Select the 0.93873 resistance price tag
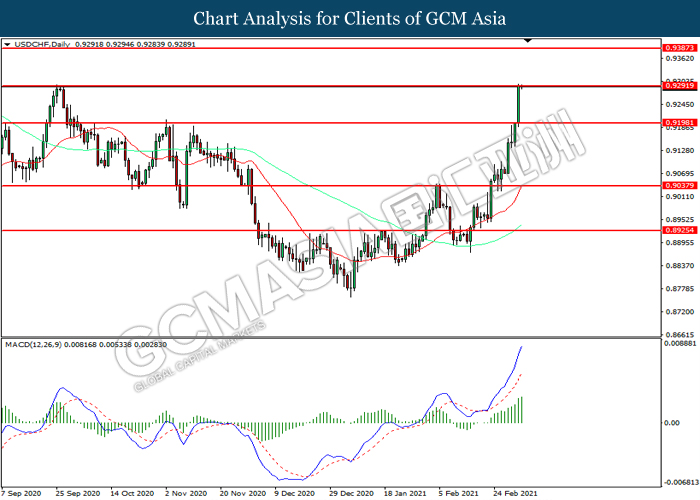This screenshot has height=500, width=700. click(679, 48)
